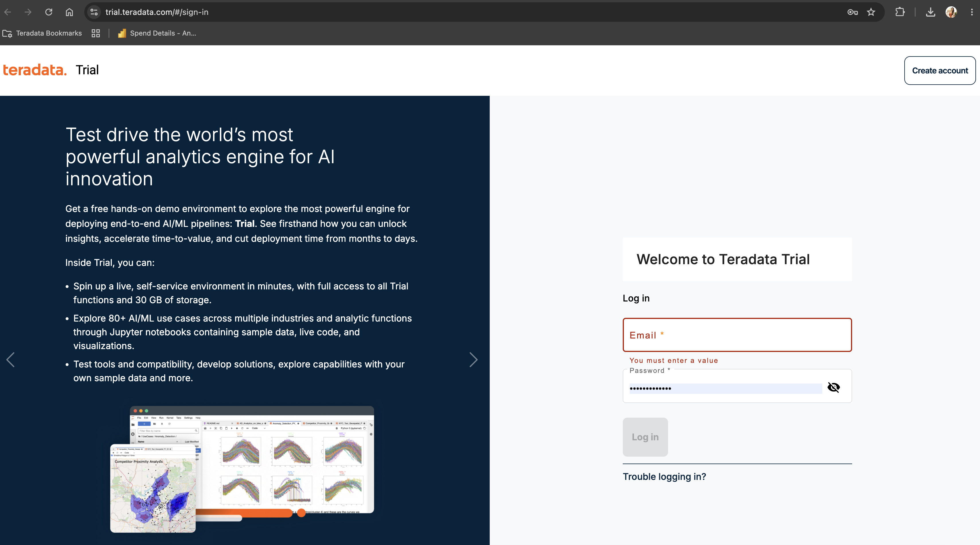Screen dimensions: 980x545
Task: Open the browser downloads icon
Action: (931, 12)
